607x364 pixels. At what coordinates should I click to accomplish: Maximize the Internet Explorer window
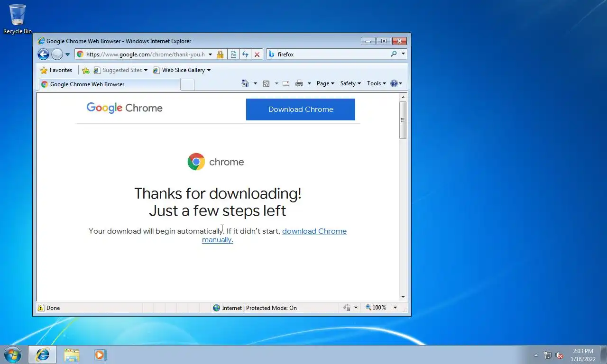click(x=384, y=41)
